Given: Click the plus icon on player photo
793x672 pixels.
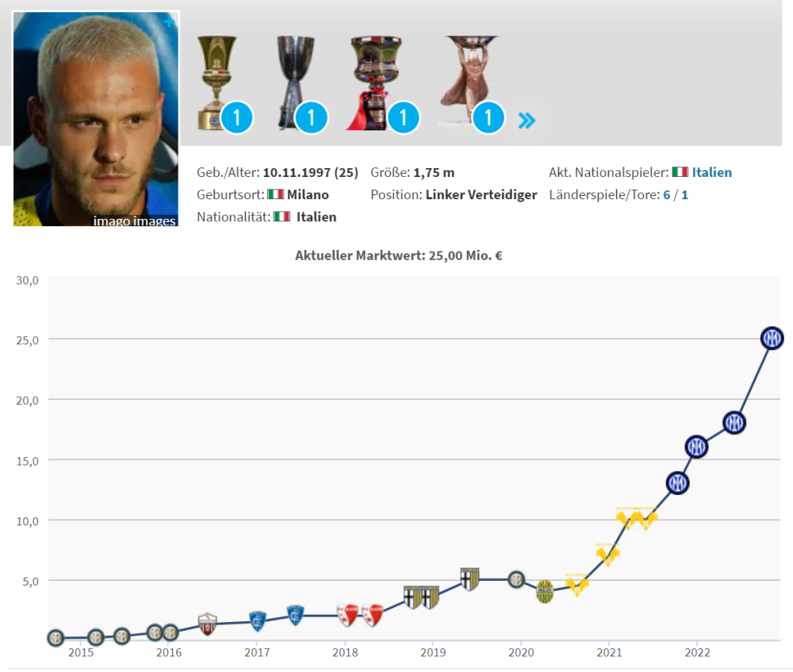Looking at the screenshot, I should point(170,21).
